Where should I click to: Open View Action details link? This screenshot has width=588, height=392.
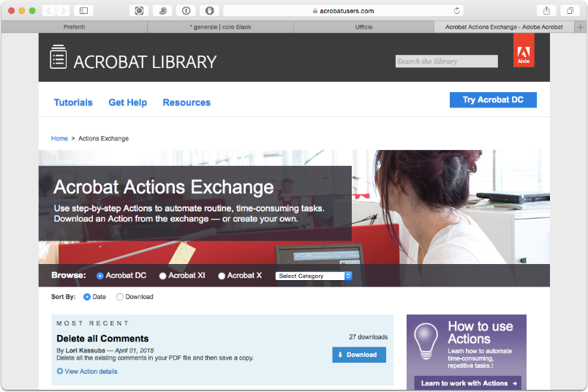91,371
